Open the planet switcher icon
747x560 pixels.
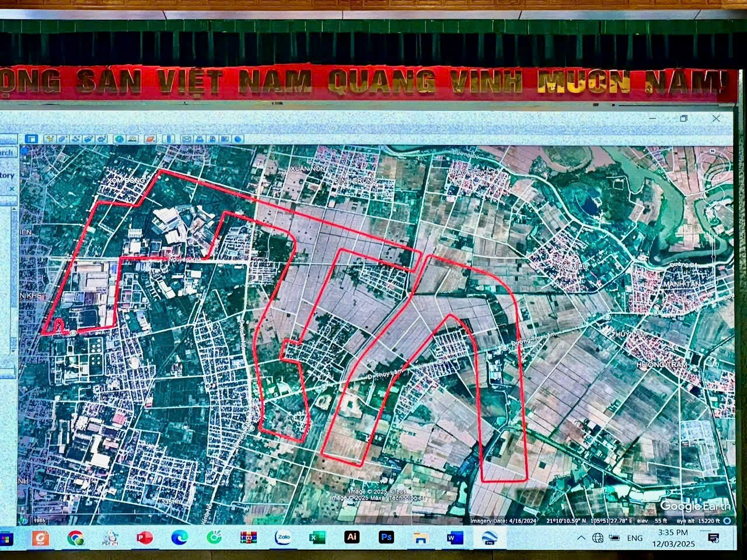[149, 139]
